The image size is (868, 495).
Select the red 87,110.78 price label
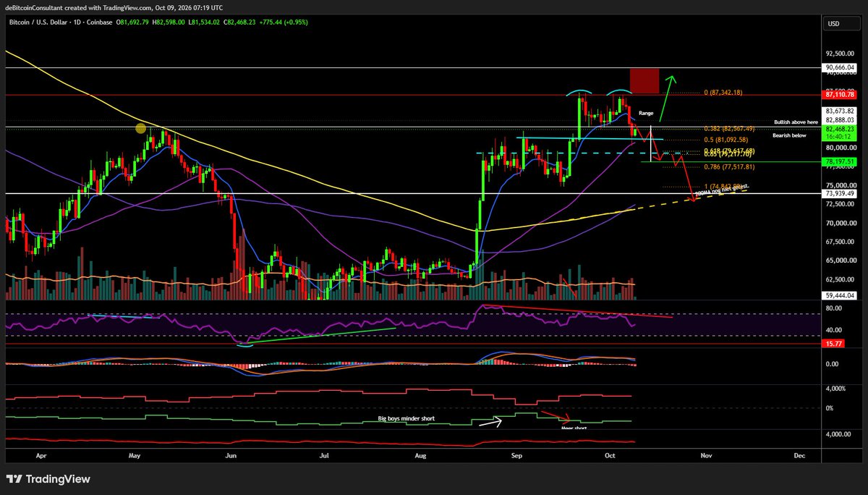840,95
